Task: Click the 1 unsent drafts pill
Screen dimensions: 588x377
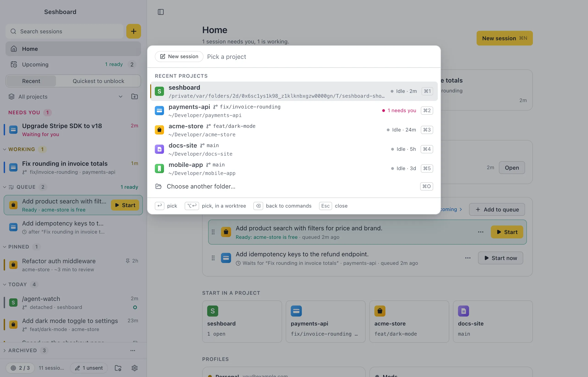Action: click(89, 368)
